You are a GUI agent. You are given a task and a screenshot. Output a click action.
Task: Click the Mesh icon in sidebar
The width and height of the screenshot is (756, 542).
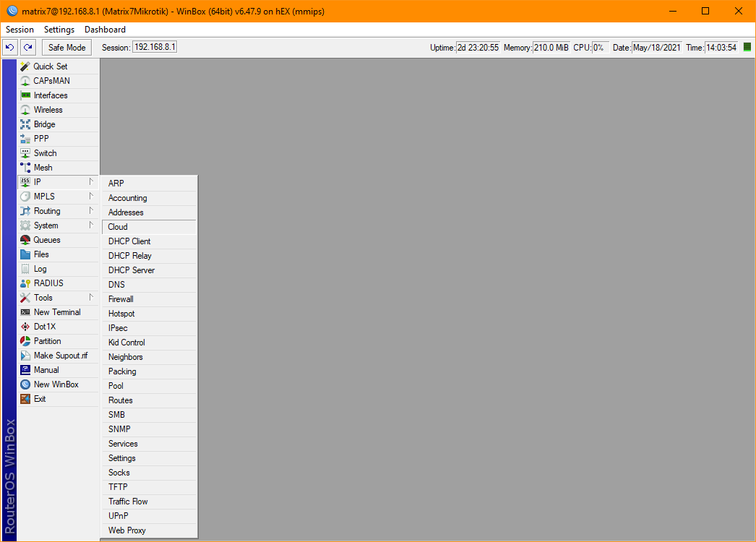(25, 168)
